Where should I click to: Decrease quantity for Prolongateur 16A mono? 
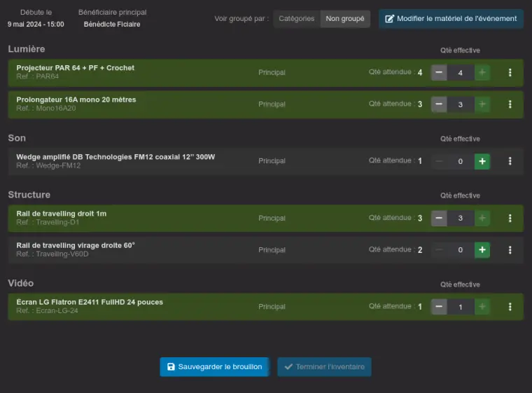pos(439,104)
